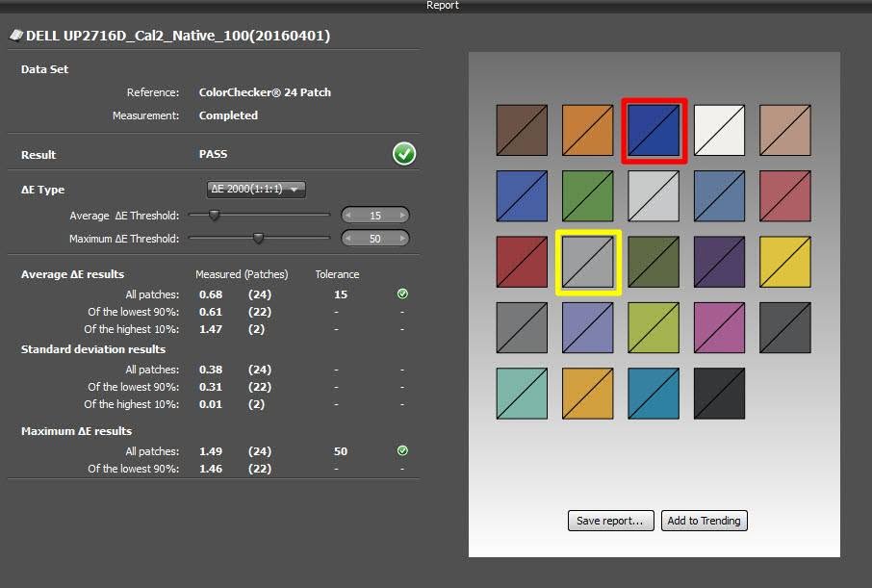The image size is (872, 588).
Task: Select the steel blue patch in the second row
Action: point(719,195)
